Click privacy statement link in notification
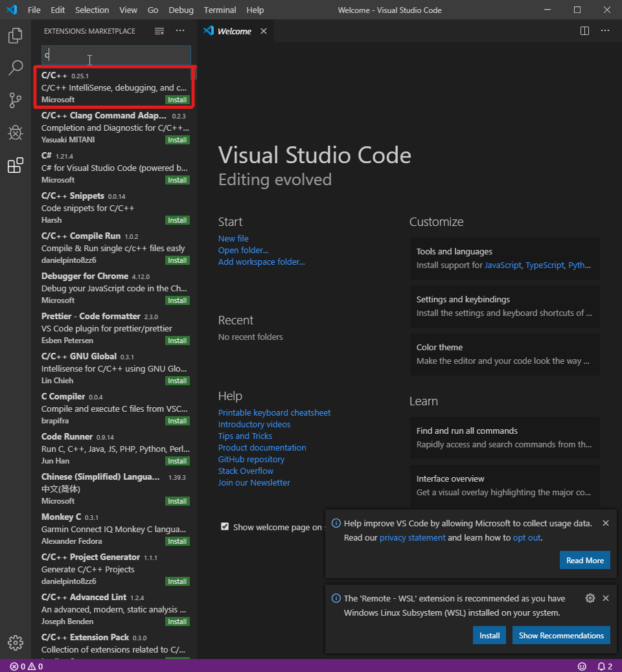 point(412,537)
